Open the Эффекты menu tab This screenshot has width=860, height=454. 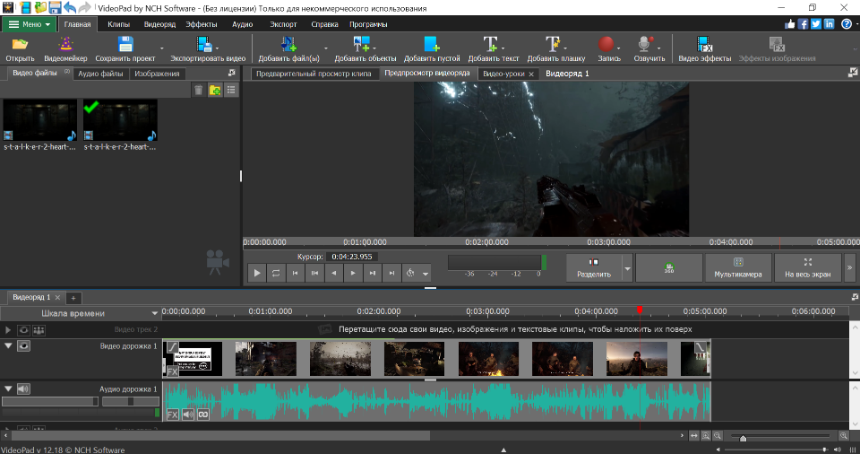point(201,24)
